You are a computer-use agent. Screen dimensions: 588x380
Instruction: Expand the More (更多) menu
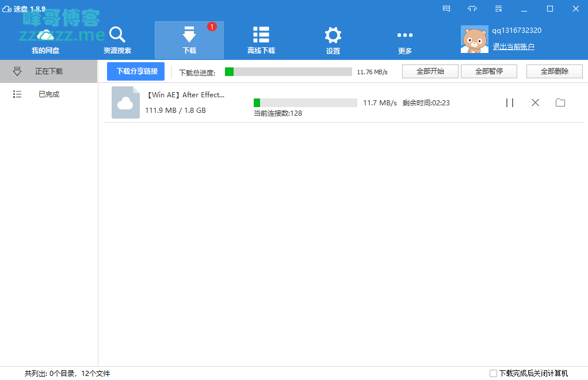[x=405, y=40]
